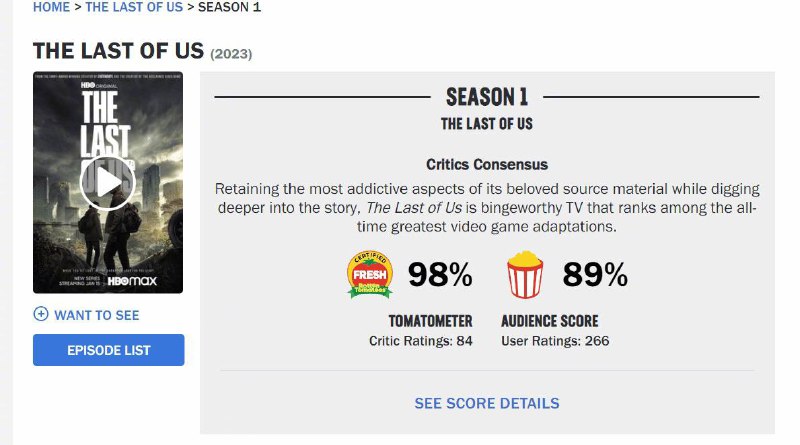
Task: Open Critic Ratings: 84 count
Action: click(421, 341)
